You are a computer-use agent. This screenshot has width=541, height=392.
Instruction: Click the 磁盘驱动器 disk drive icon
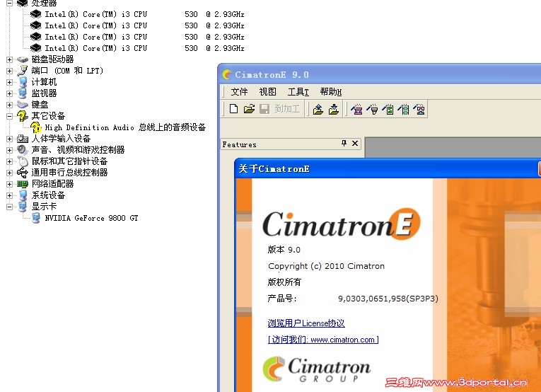tap(23, 59)
